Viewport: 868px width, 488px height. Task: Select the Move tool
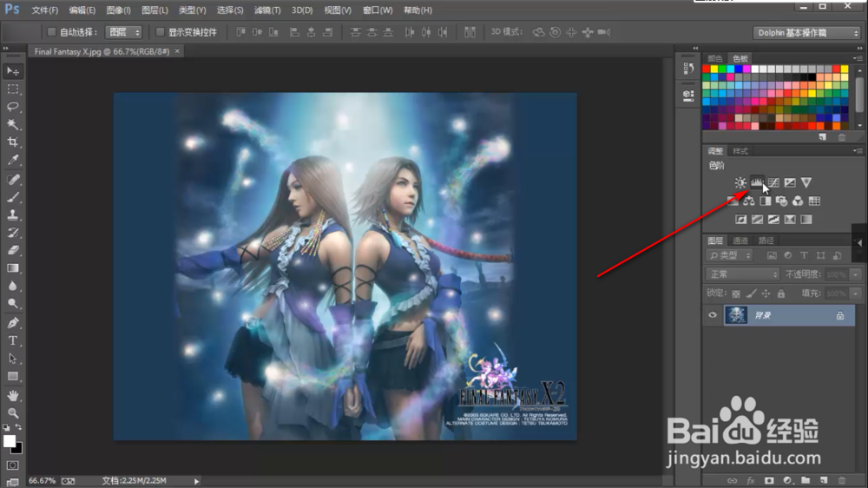tap(13, 71)
